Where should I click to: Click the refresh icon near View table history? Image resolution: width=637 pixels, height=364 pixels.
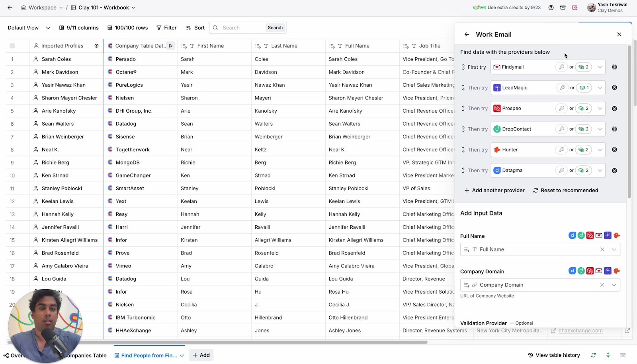click(593, 355)
